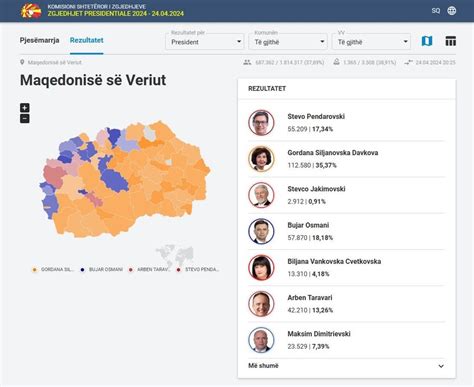The image size is (474, 387).
Task: Toggle Arben Tarav... legend item
Action: tap(150, 269)
